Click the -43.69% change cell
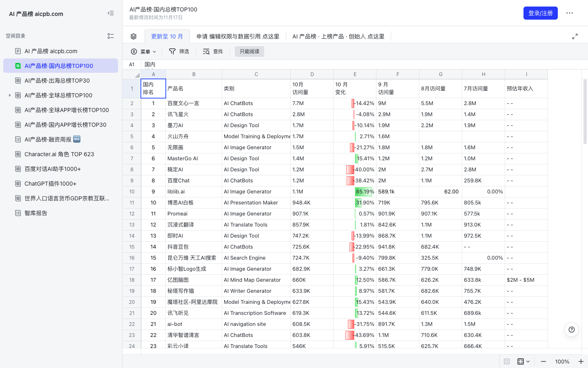Viewport: 588px width, 368px height. click(355, 335)
